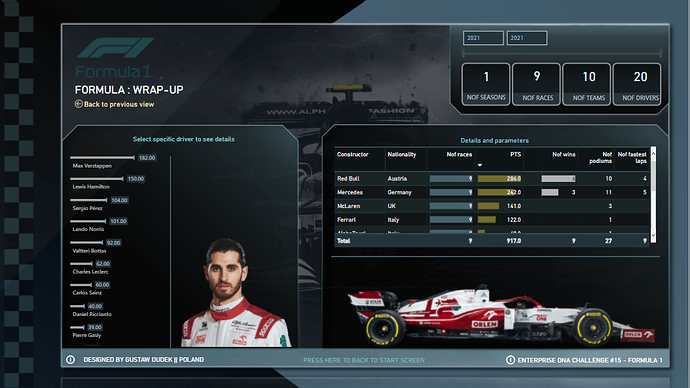The width and height of the screenshot is (690, 388).
Task: Select the McLaren constructor row
Action: 492,206
